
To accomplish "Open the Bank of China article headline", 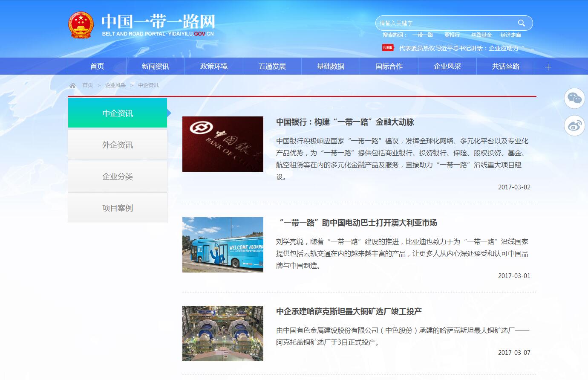I will point(345,122).
